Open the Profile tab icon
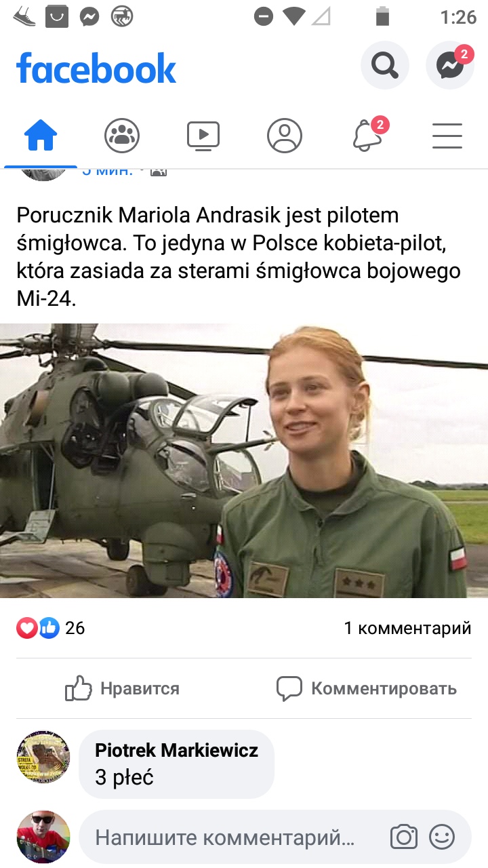 285,136
